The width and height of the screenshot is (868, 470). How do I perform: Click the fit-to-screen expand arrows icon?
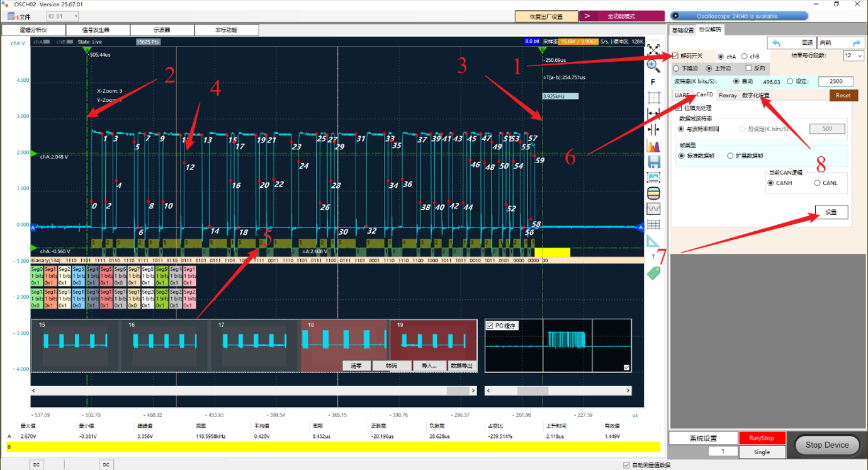click(653, 49)
